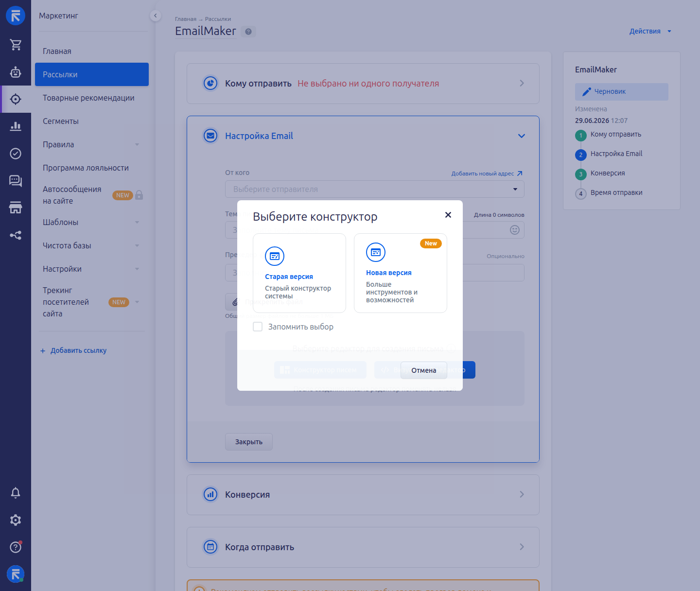Viewport: 700px width, 591px height.
Task: Open the notifications bell icon
Action: click(x=16, y=493)
